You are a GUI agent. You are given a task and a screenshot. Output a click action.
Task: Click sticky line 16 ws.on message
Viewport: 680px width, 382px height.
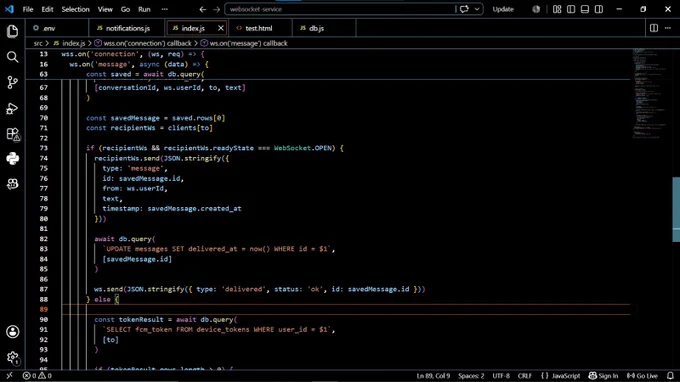click(x=139, y=64)
